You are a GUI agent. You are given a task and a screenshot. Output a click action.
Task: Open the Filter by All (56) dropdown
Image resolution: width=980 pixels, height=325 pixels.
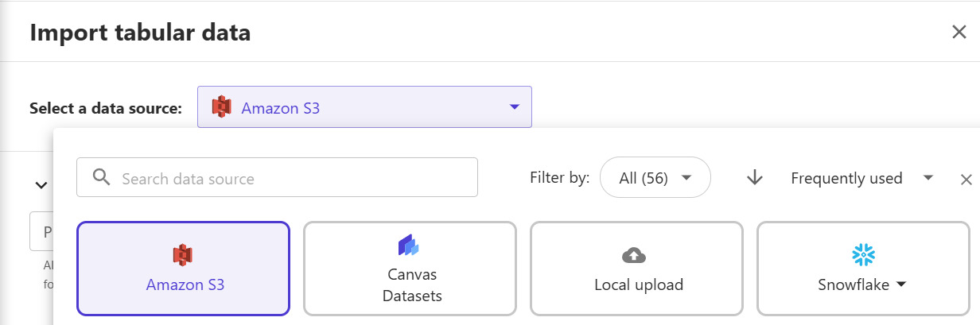655,177
